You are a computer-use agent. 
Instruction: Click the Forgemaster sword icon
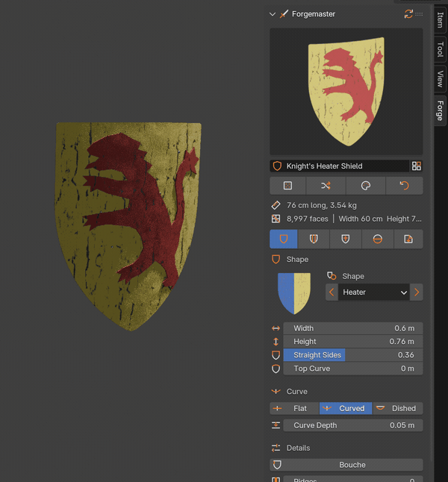(x=284, y=14)
